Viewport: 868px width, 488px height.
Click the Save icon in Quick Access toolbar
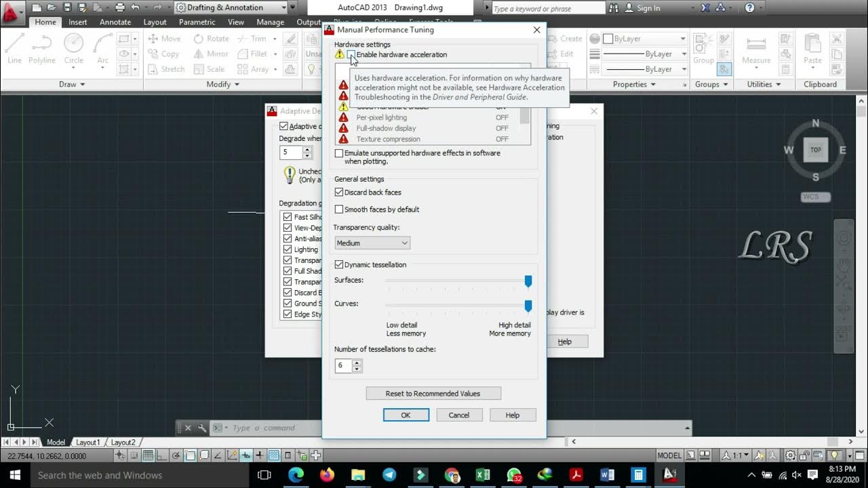(x=67, y=8)
